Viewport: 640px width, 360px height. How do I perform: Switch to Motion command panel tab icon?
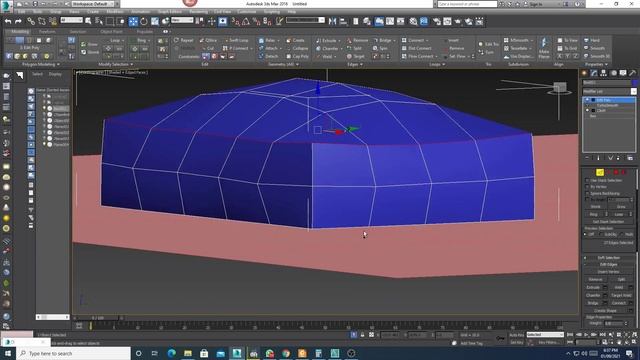pyautogui.click(x=613, y=73)
